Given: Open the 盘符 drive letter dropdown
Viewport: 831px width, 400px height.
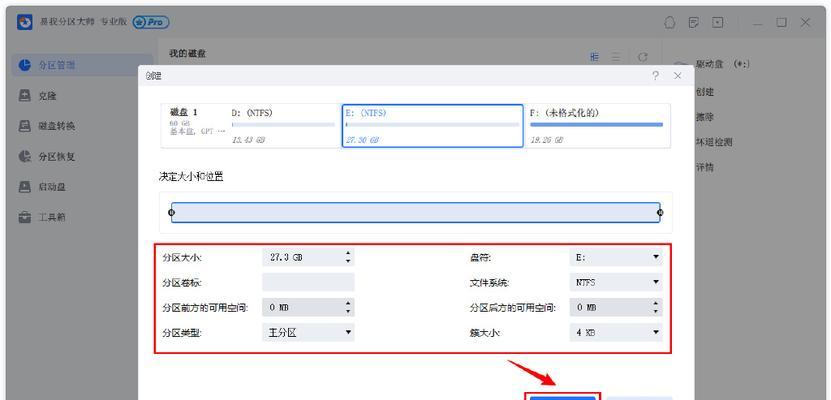Looking at the screenshot, I should pos(616,257).
